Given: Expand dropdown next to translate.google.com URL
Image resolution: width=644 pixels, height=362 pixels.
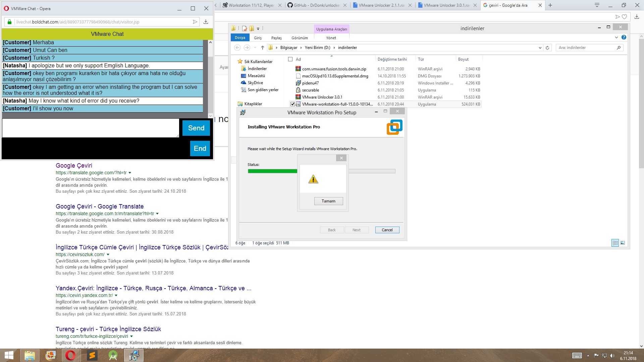Looking at the screenshot, I should [130, 173].
